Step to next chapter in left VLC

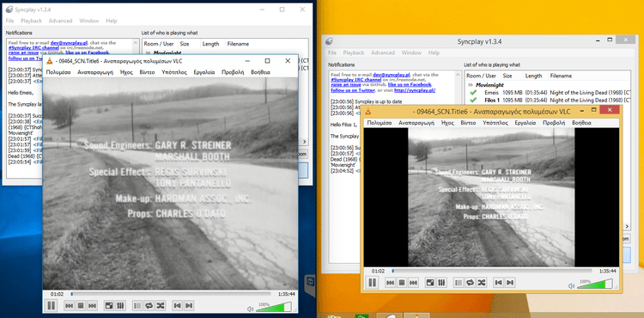[x=189, y=305]
